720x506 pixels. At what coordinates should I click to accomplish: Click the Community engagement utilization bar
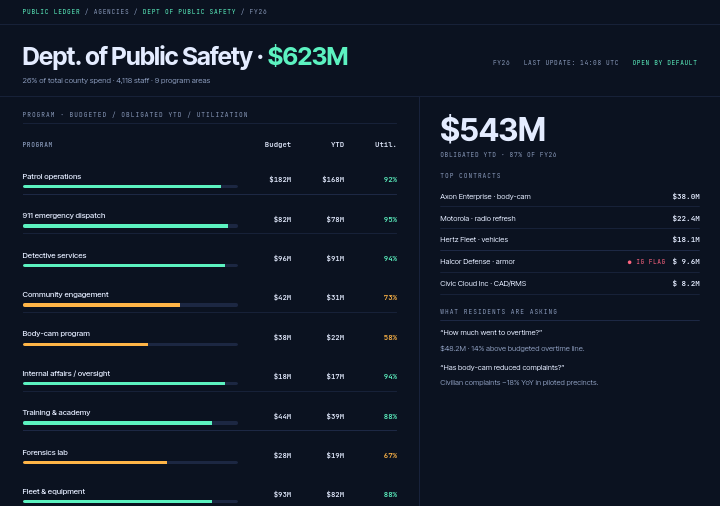click(x=130, y=305)
